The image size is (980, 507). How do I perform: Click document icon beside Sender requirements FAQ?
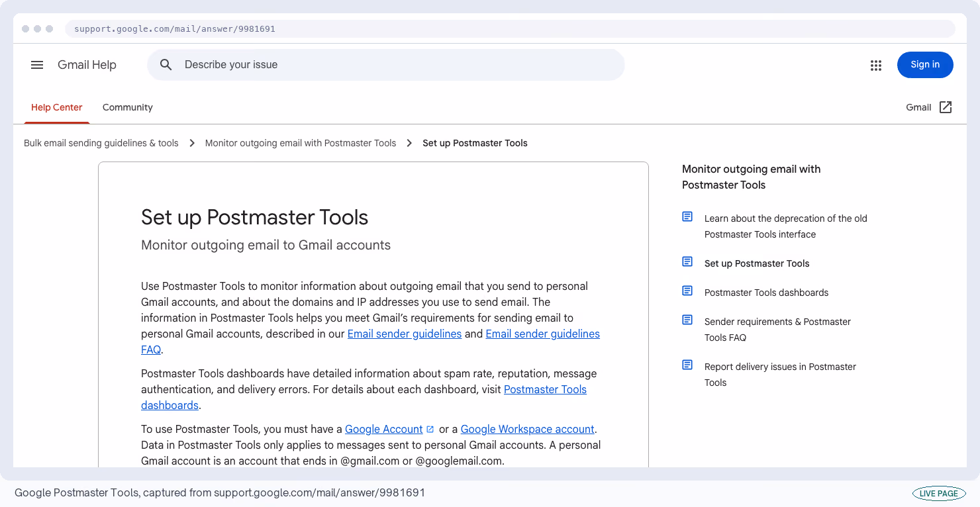click(687, 320)
